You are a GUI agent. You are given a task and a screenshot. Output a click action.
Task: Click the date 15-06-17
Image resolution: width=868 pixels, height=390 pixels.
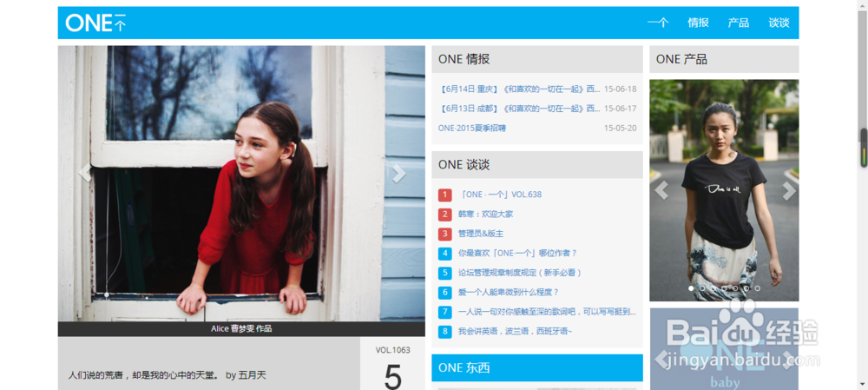[620, 108]
